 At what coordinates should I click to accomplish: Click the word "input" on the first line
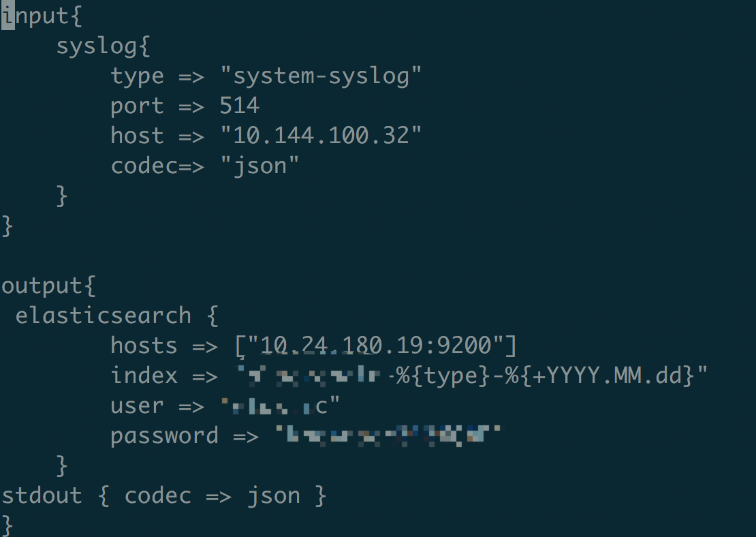(35, 16)
